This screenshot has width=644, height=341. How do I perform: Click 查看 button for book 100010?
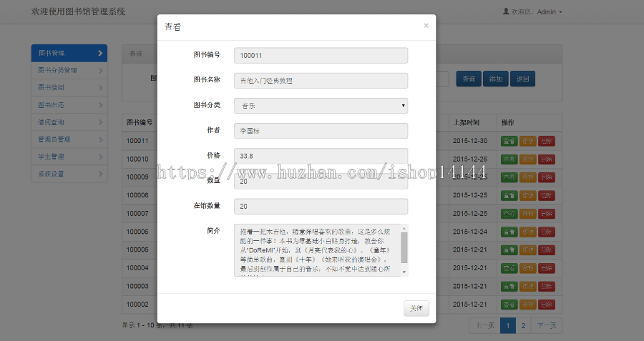tap(509, 159)
